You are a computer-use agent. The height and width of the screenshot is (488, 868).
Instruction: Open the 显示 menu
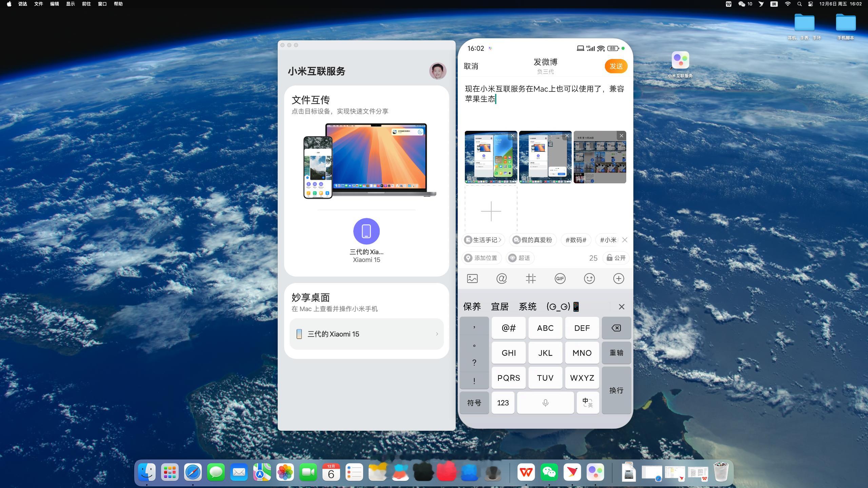71,4
